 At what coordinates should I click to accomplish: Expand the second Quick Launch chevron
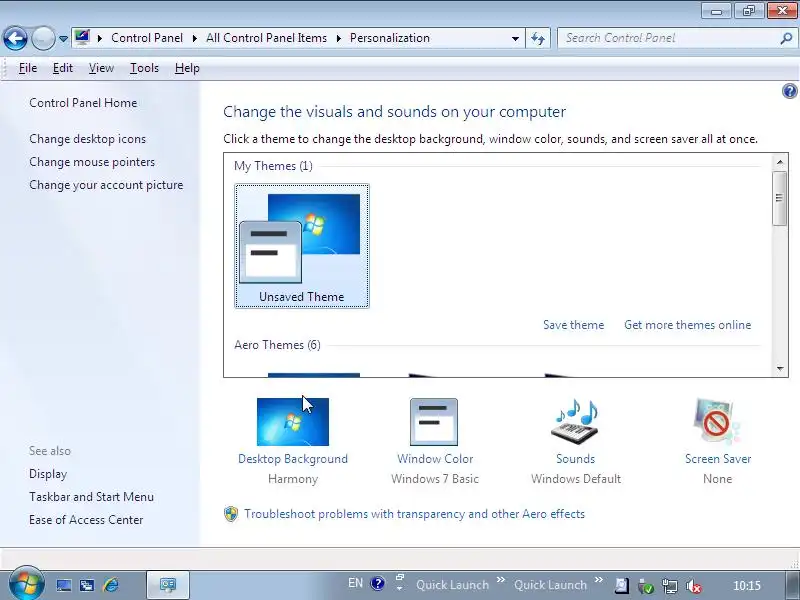pos(598,580)
